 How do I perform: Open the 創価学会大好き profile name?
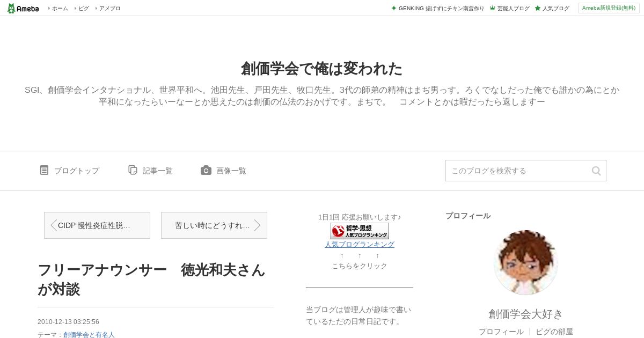[x=526, y=314]
